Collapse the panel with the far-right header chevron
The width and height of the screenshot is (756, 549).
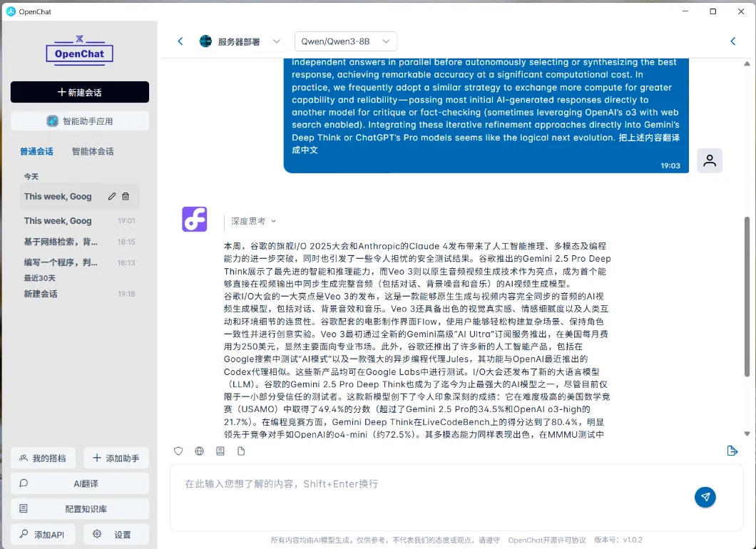[x=733, y=41]
